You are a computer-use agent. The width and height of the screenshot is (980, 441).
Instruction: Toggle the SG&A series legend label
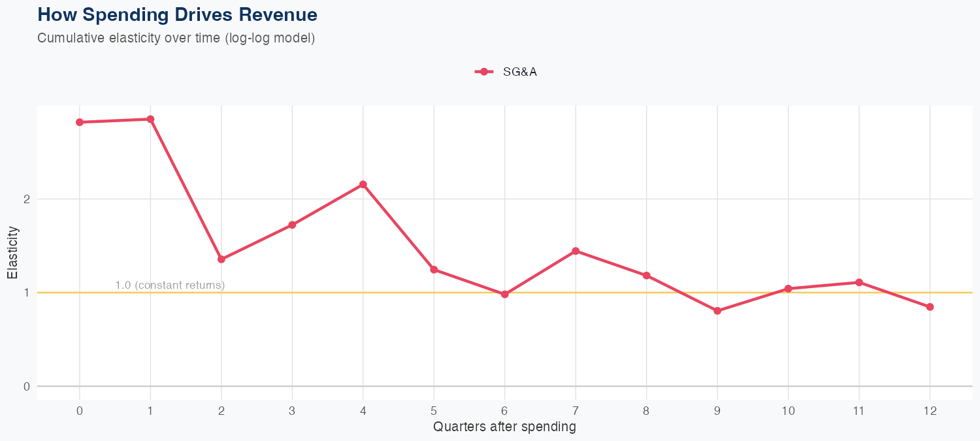pyautogui.click(x=520, y=72)
